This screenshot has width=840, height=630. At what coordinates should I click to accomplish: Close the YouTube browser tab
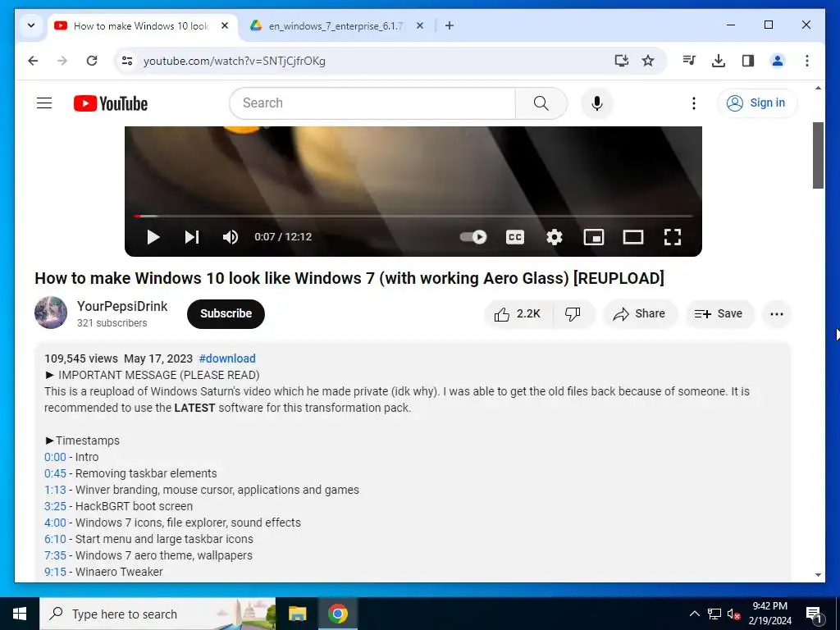225,25
